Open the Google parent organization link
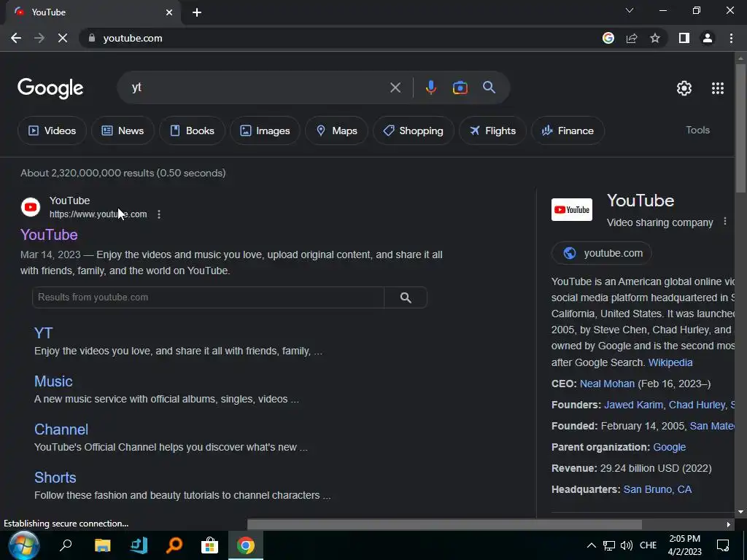Viewport: 747px width, 560px height. [670, 447]
